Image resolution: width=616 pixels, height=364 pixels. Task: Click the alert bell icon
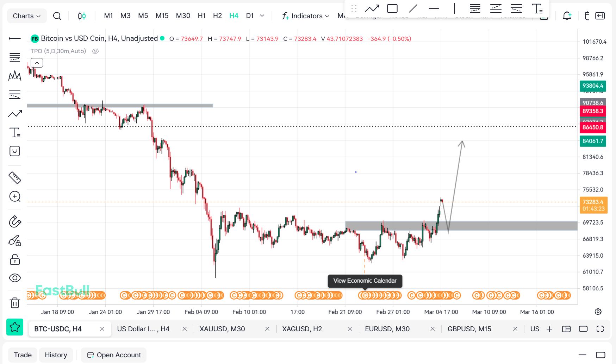567,16
